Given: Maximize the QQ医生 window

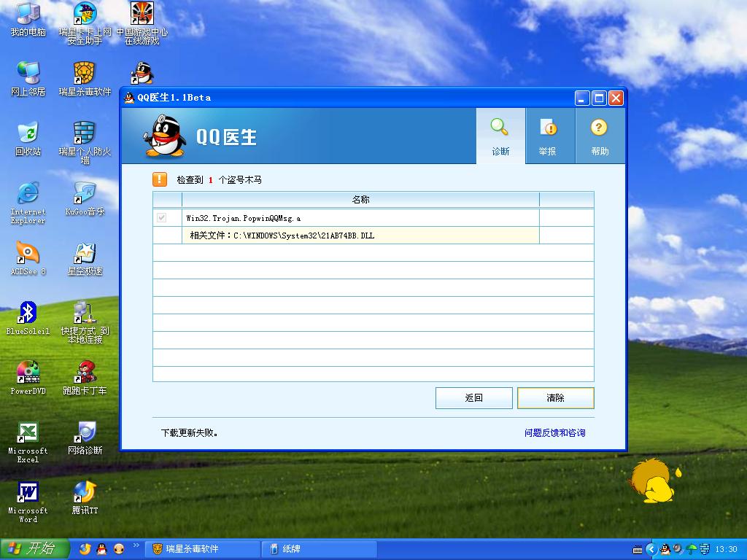Looking at the screenshot, I should 599,98.
